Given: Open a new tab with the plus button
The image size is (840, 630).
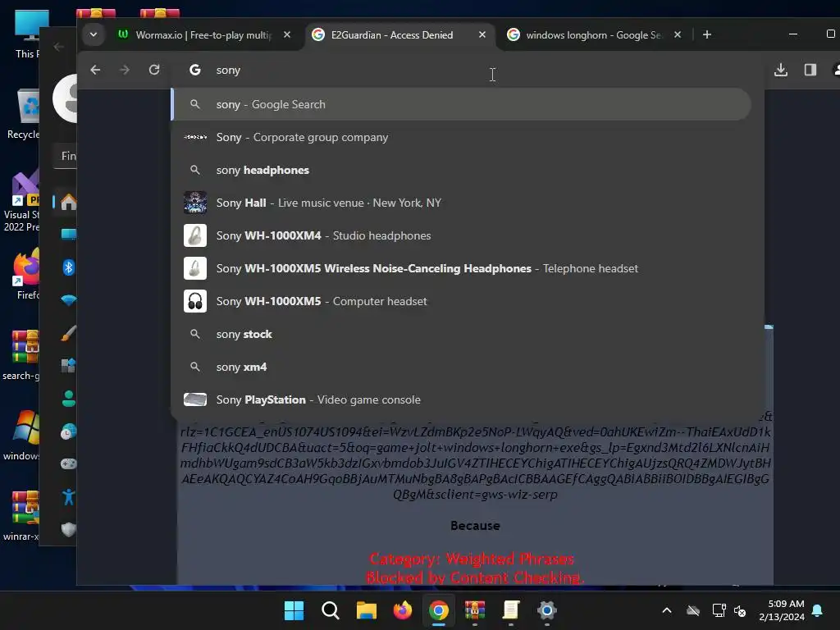Looking at the screenshot, I should pos(706,34).
